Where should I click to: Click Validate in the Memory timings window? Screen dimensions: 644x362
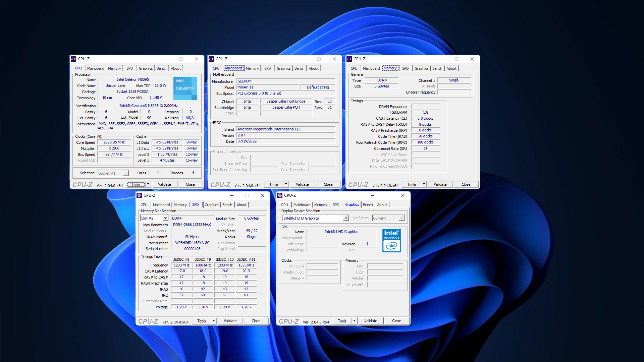point(440,184)
